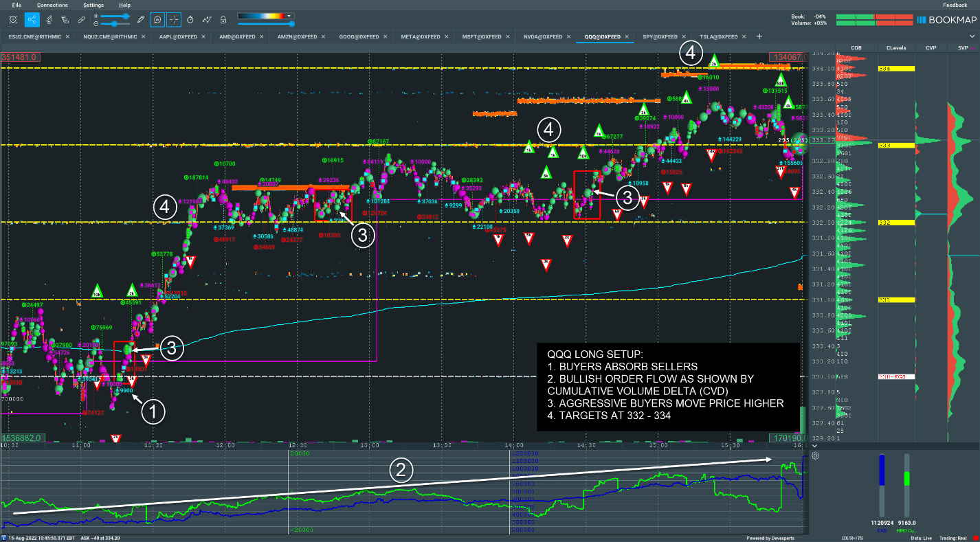Click the green HIRO widget bar
This screenshot has width=980, height=542.
point(906,484)
